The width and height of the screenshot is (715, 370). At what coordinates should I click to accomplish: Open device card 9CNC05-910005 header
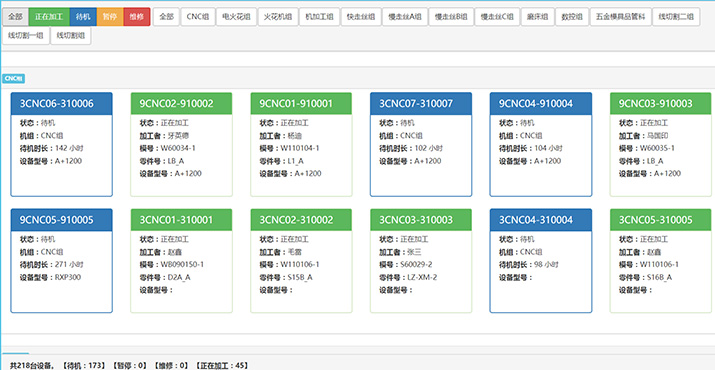click(x=62, y=220)
